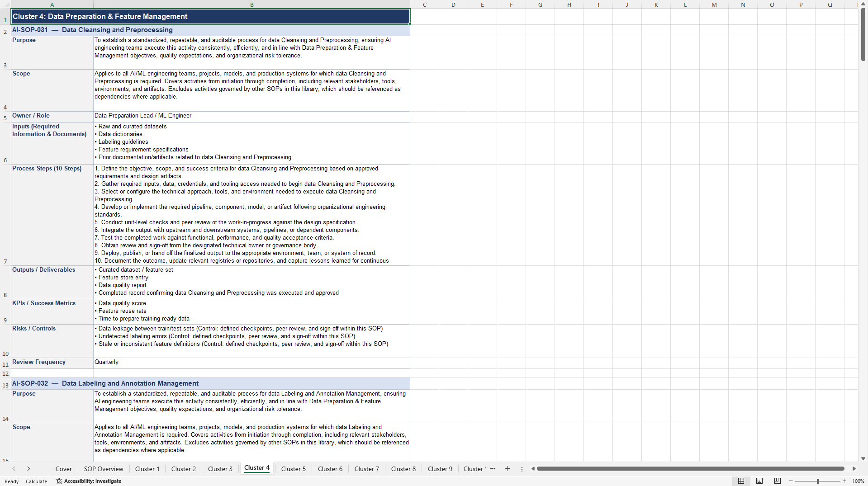This screenshot has width=868, height=486.
Task: Click vertical scrollbar up arrow
Action: pyautogui.click(x=863, y=4)
